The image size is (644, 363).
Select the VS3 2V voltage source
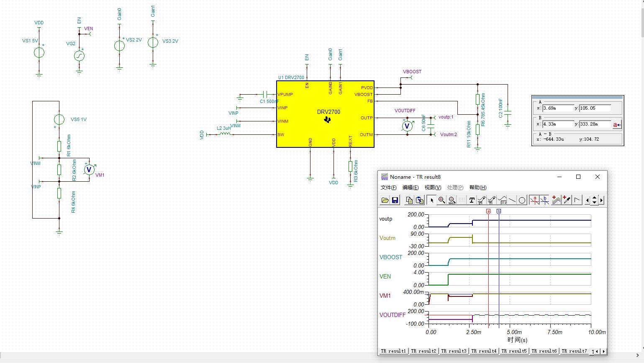(x=153, y=42)
